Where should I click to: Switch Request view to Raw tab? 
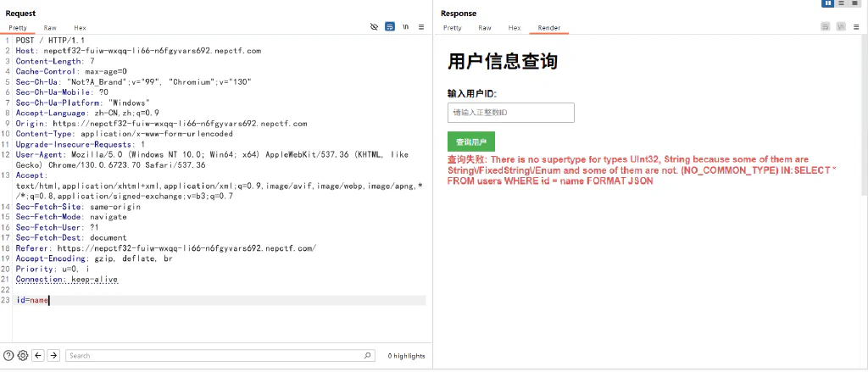(50, 28)
